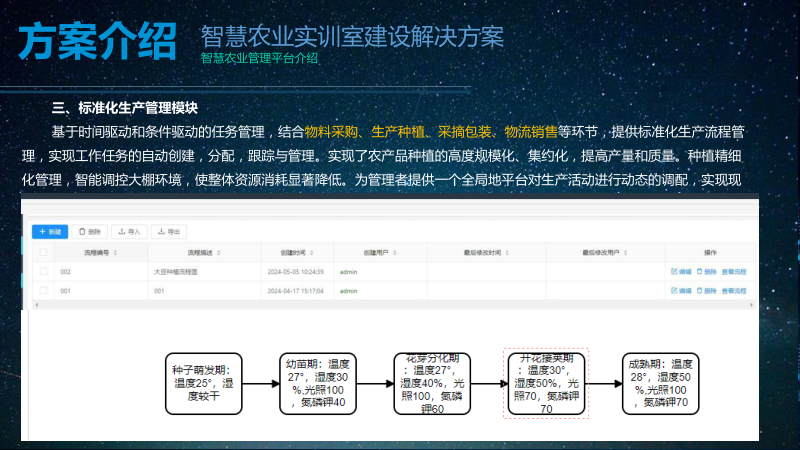Click 删除 trash icon in row 002

coord(705,271)
